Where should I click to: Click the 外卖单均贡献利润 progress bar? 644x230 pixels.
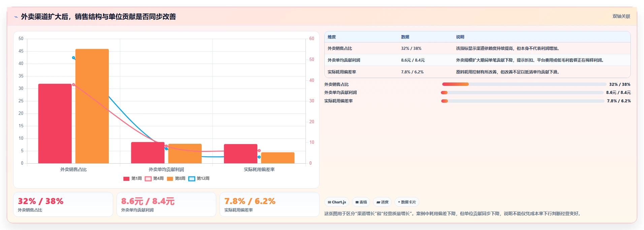point(522,93)
